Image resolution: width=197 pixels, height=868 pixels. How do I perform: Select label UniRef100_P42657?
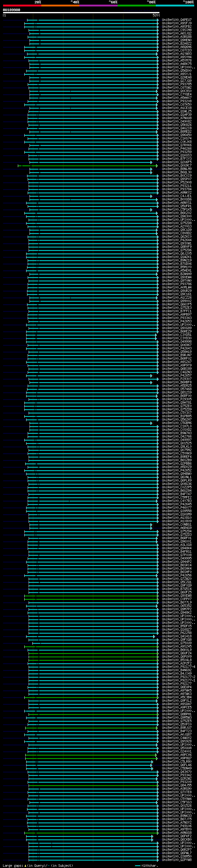pos(177,376)
